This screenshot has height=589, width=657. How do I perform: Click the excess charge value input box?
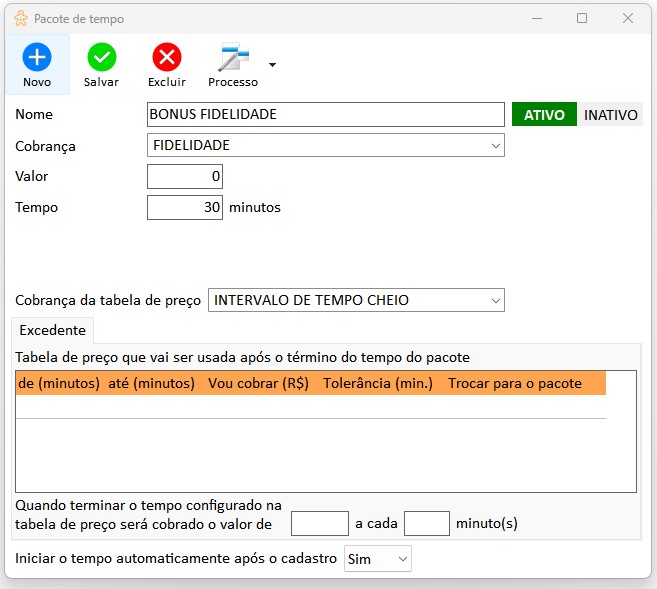point(319,523)
